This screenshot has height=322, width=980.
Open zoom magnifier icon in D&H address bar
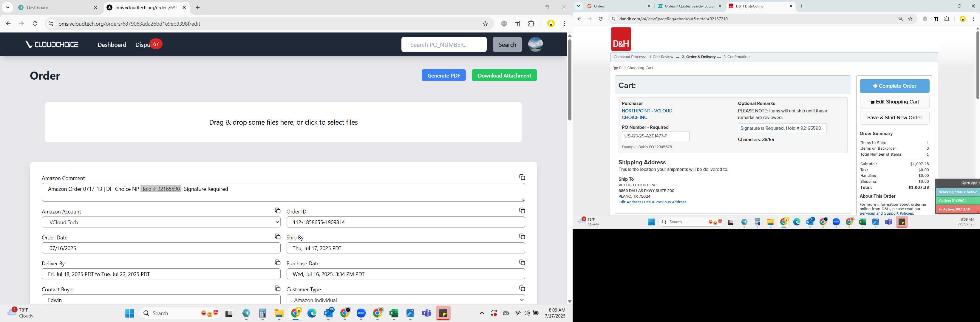click(900, 18)
